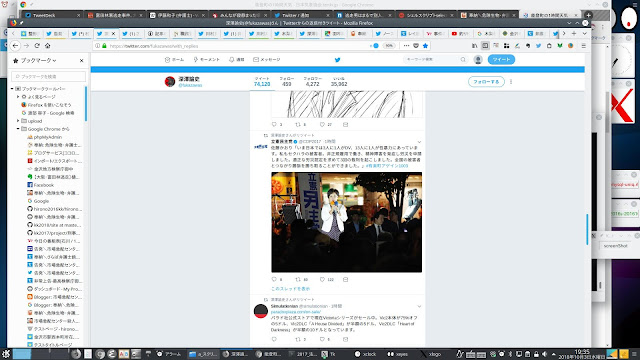
Task: Open the street speech photo thumbnail
Action: (x=347, y=222)
